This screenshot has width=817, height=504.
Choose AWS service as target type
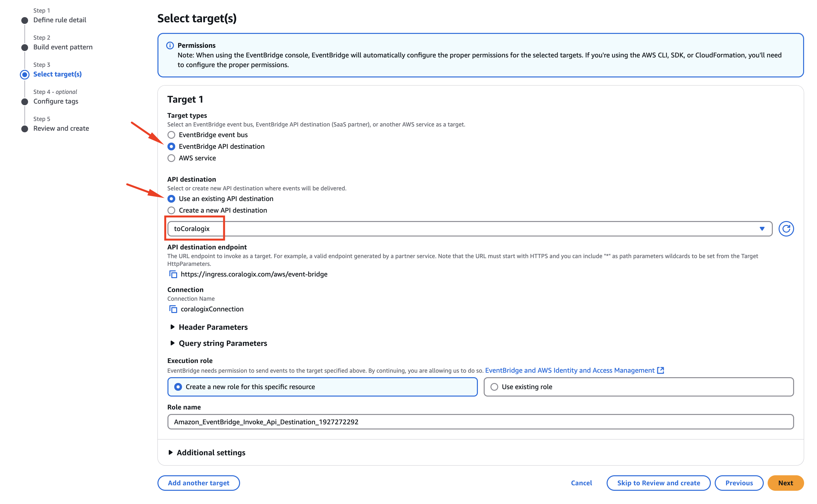click(x=171, y=158)
